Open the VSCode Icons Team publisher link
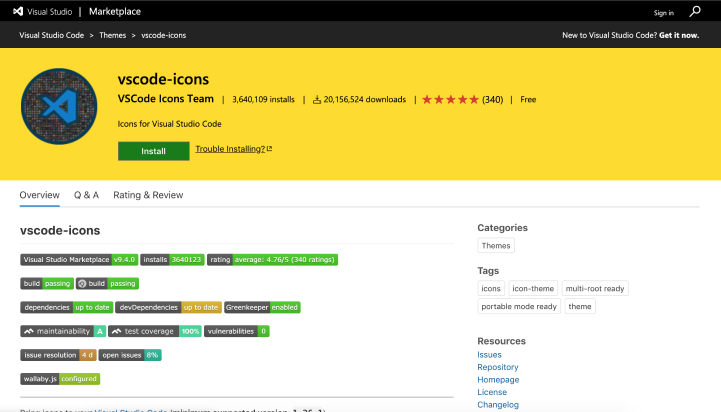This screenshot has height=412, width=721. point(166,99)
